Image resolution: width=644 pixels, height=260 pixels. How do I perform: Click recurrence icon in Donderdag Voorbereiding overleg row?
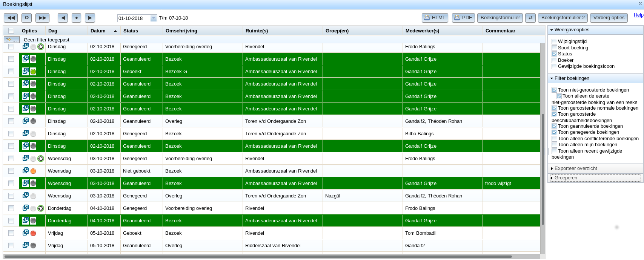click(41, 208)
